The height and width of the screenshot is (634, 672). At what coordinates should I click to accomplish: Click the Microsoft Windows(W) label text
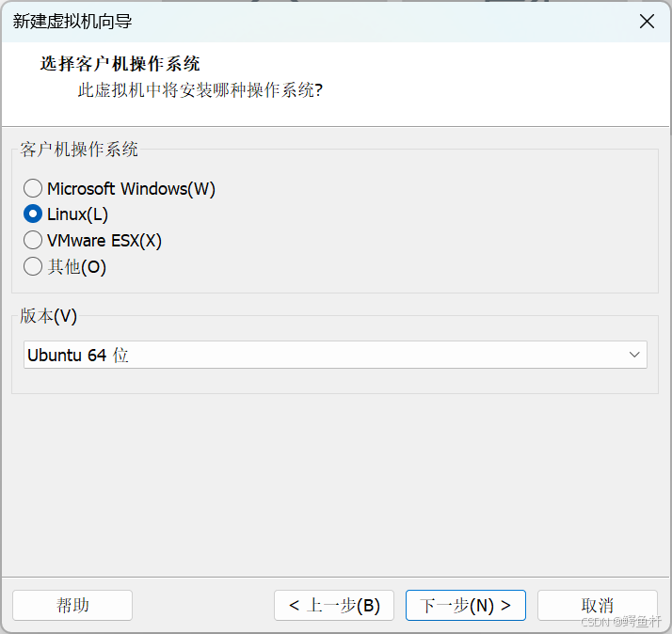[131, 188]
